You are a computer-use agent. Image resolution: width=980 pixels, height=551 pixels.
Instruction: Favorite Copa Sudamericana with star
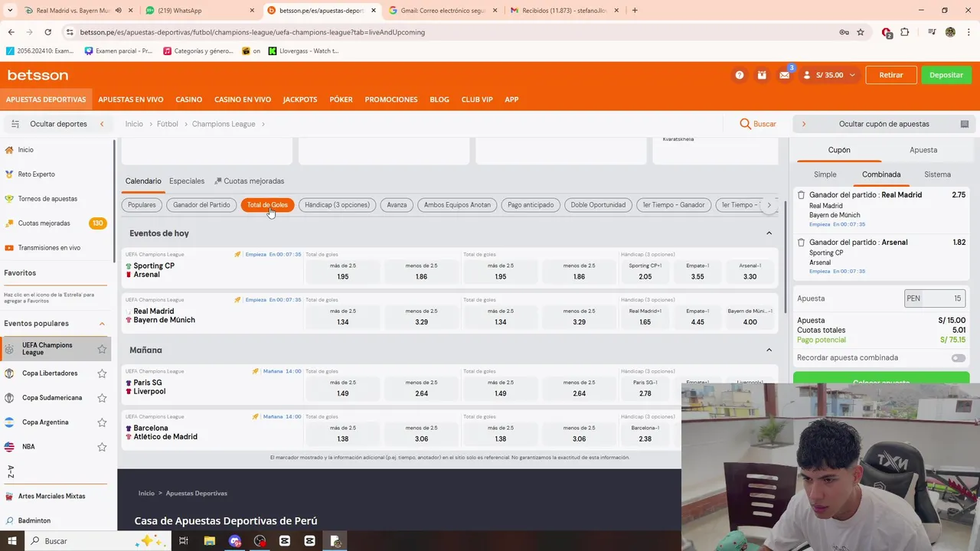coord(102,398)
